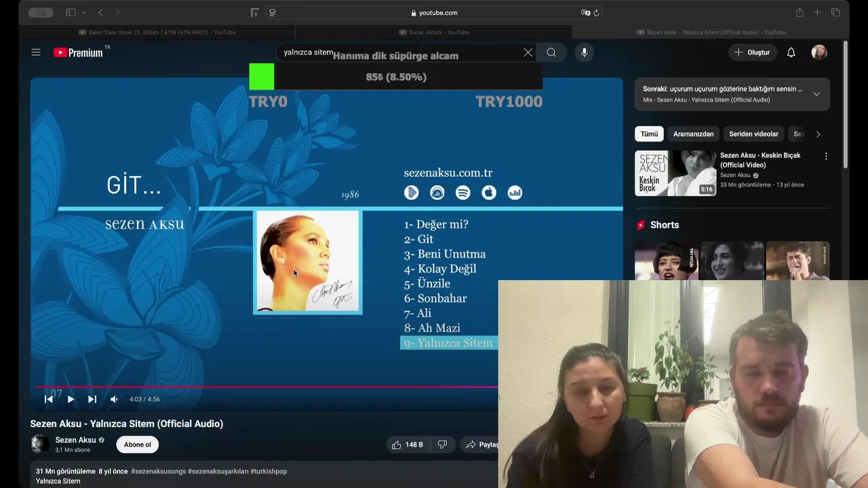
Task: Open the third Shorts thumbnail
Action: (x=797, y=261)
